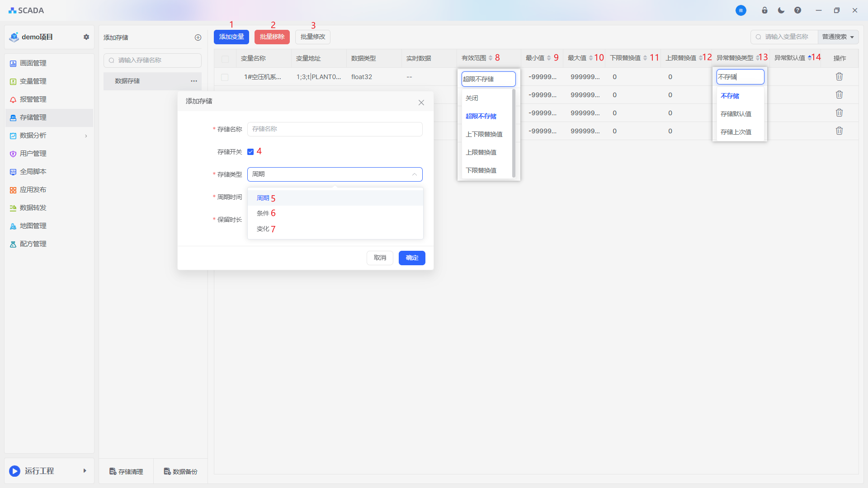Uncheck the 存储开关 checkbox
This screenshot has width=868, height=488.
250,152
